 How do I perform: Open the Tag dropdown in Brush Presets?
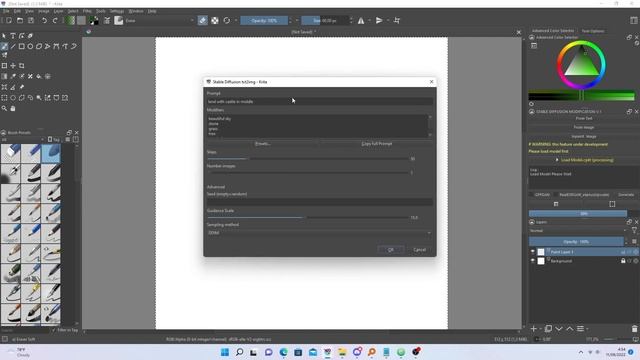[x=54, y=140]
